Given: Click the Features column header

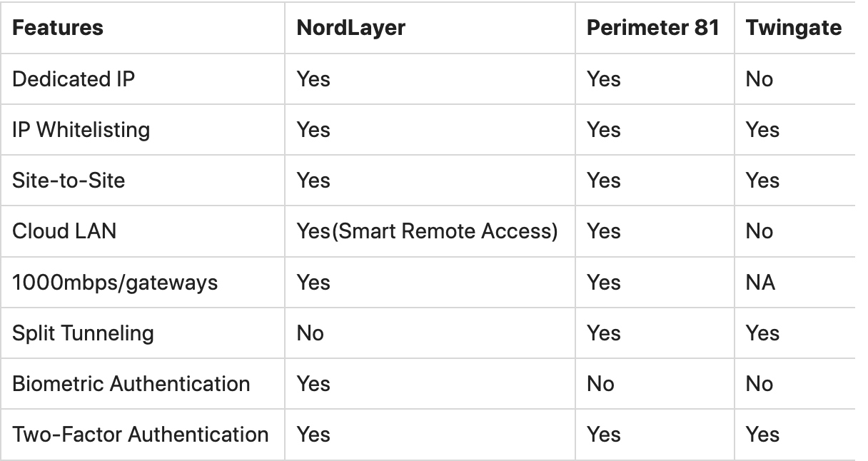Looking at the screenshot, I should click(58, 28).
